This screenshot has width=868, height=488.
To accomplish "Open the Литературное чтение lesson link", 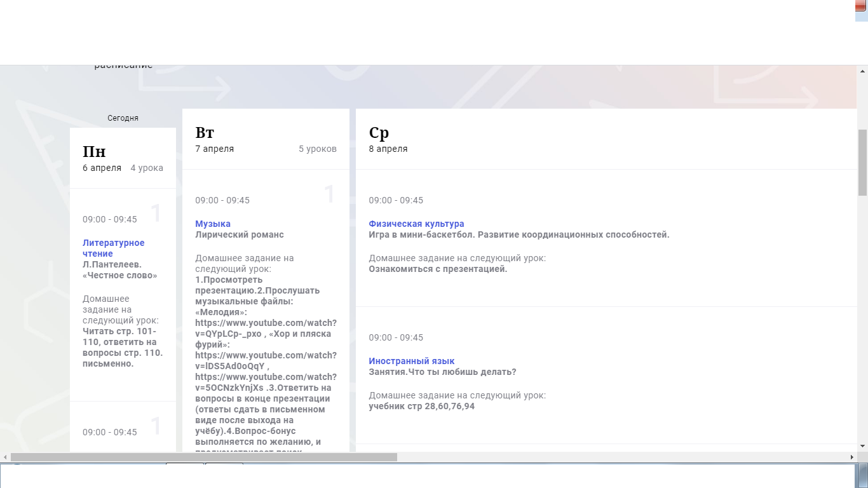I will [114, 248].
